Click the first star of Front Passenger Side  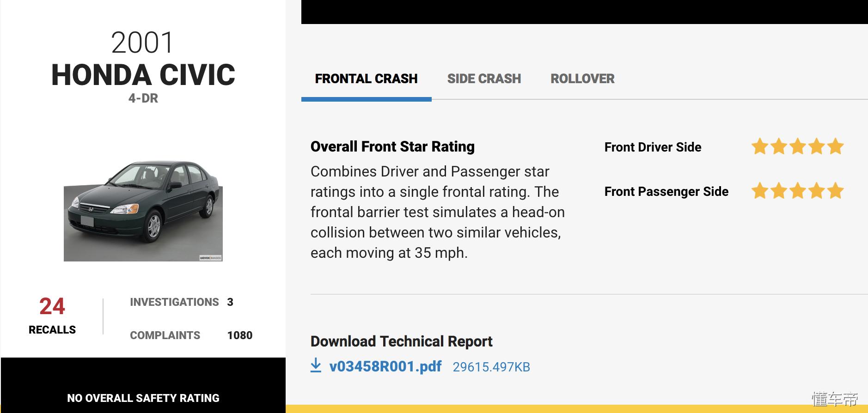click(x=759, y=191)
